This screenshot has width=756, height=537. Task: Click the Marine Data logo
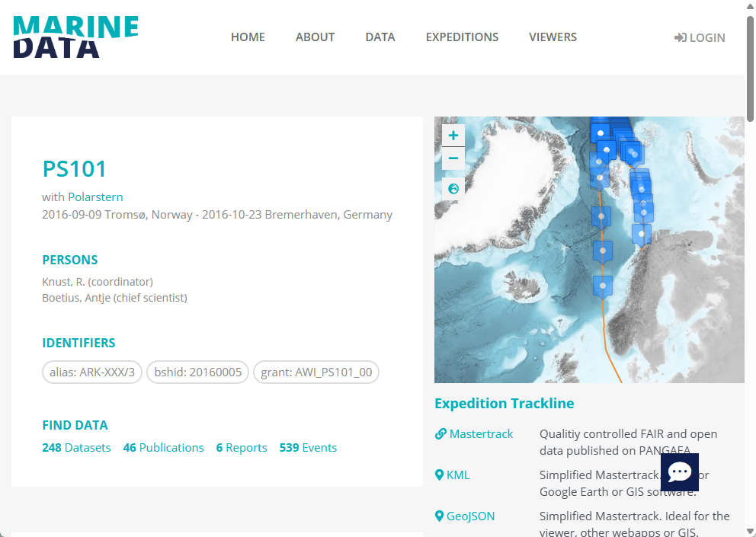75,37
